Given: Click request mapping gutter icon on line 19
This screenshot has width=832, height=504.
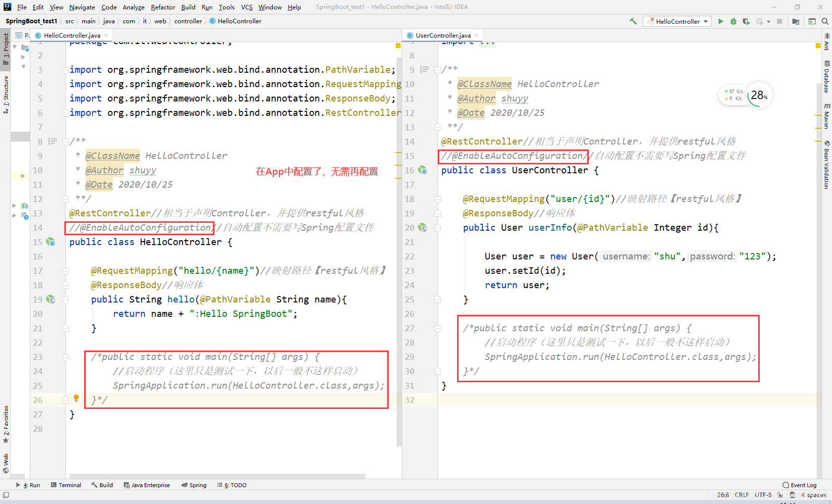Looking at the screenshot, I should tap(51, 300).
